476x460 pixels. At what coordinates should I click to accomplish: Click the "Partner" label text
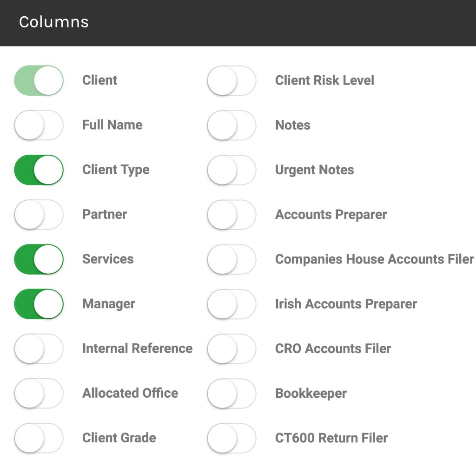point(105,214)
